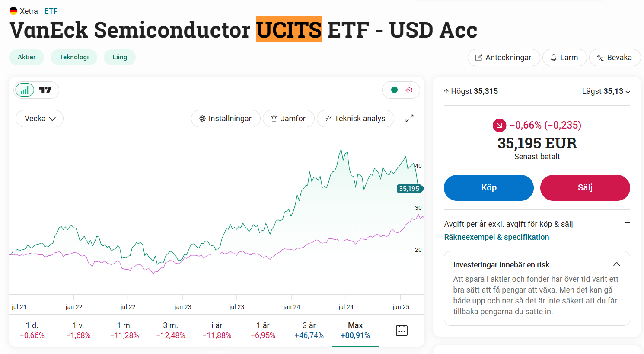This screenshot has width=644, height=354.
Task: Open Teknisk analys tool
Action: click(x=355, y=119)
